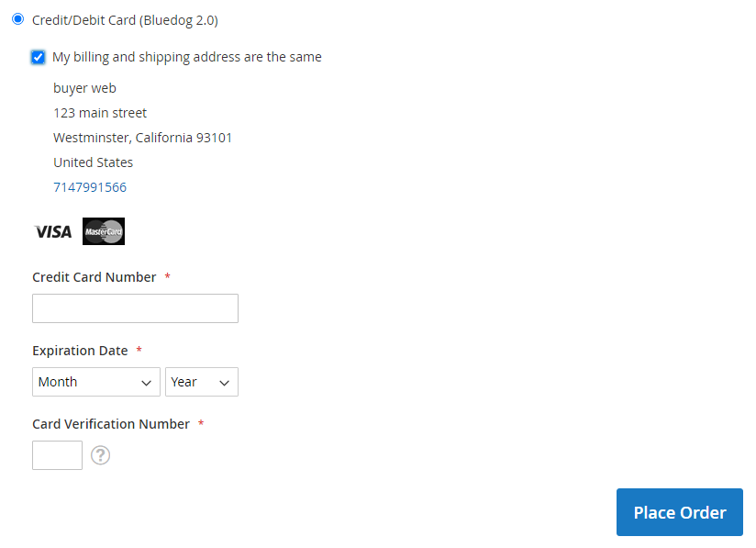Image resolution: width=756 pixels, height=548 pixels.
Task: Click the Visa card logo
Action: click(x=52, y=231)
